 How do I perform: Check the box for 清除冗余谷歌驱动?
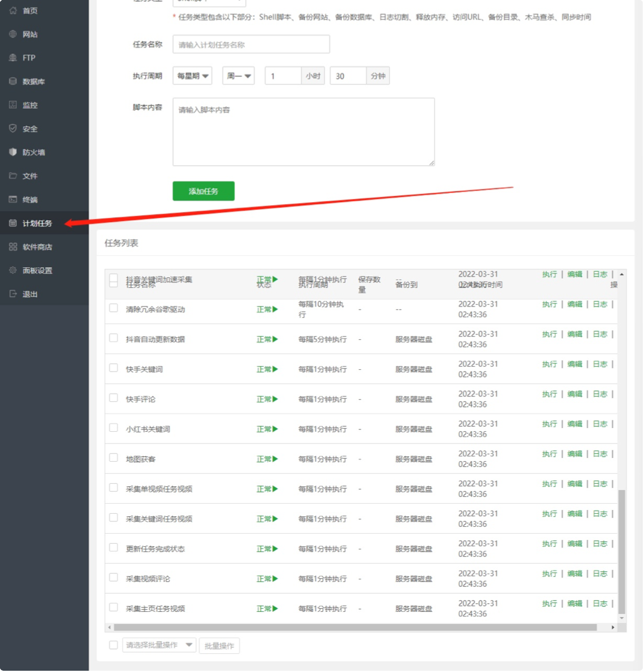coord(113,308)
